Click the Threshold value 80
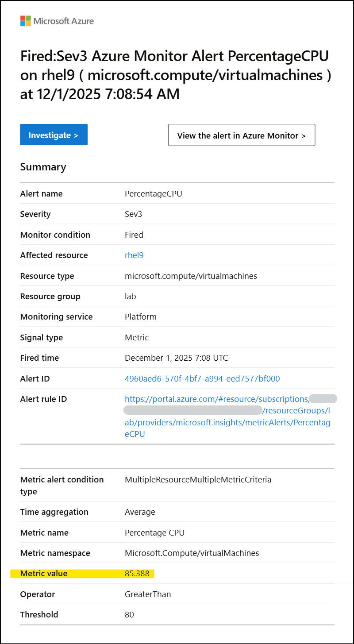The height and width of the screenshot is (644, 354). 129,615
